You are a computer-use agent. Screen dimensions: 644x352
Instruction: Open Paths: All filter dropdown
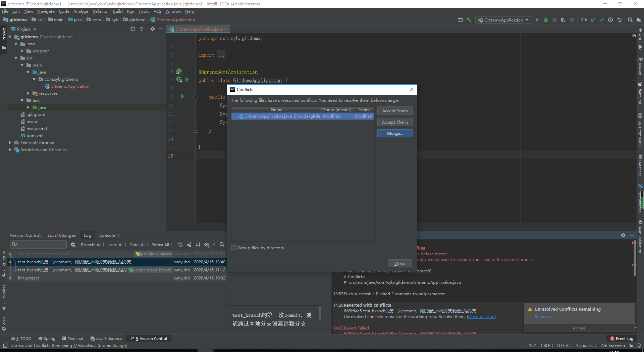pyautogui.click(x=162, y=245)
